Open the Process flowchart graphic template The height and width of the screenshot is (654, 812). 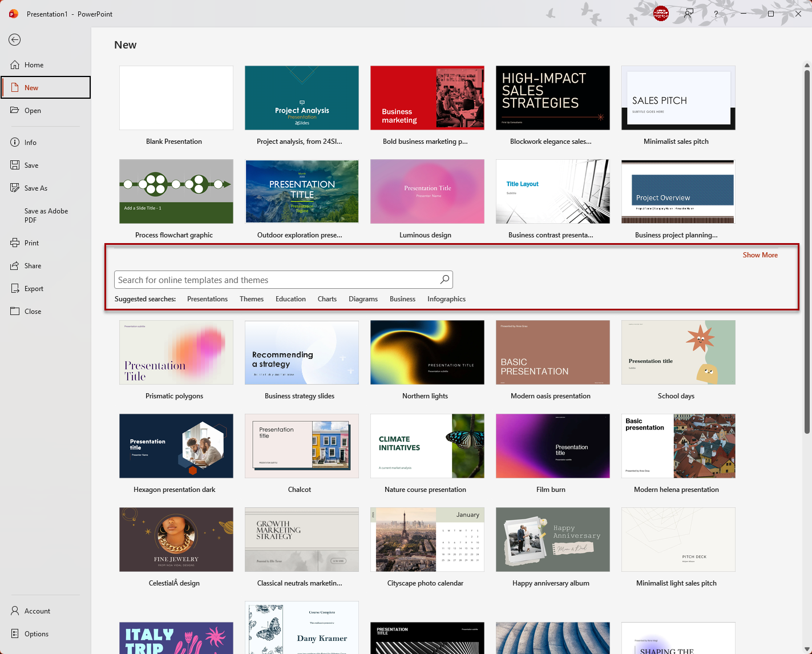176,191
